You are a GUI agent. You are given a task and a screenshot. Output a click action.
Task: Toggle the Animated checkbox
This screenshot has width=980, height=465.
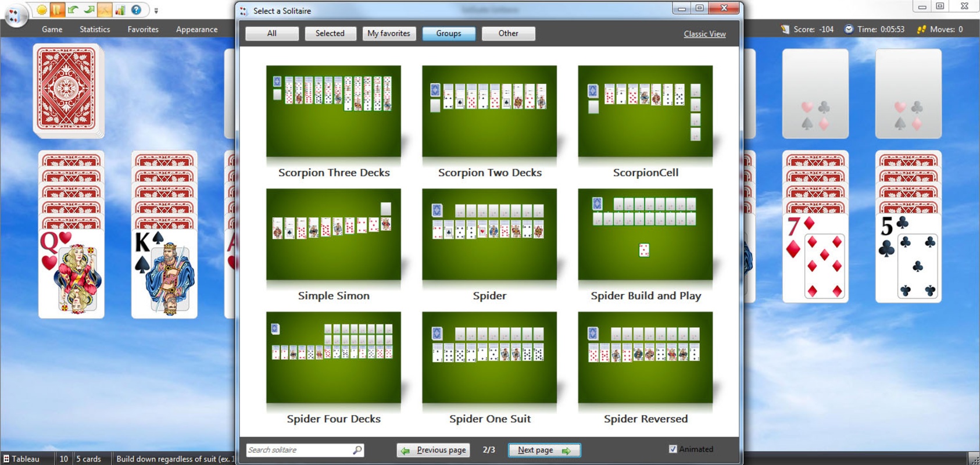[673, 449]
